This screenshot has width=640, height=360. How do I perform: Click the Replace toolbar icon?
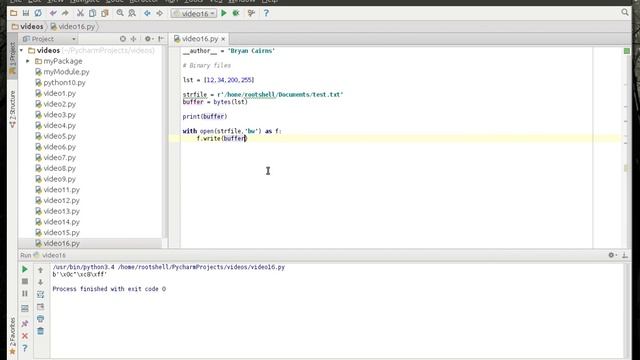tap(132, 13)
